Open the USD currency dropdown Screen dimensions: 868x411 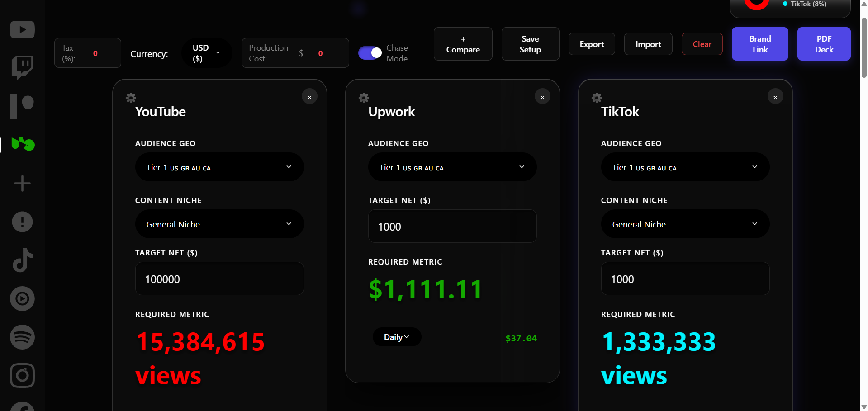tap(207, 53)
